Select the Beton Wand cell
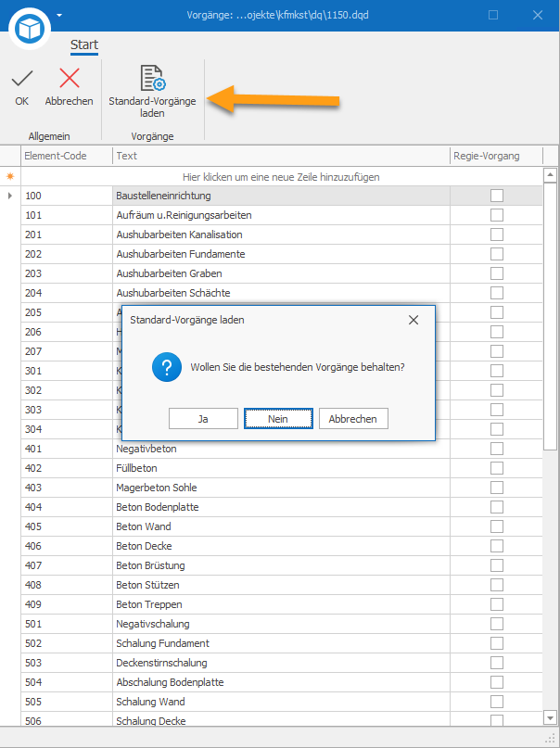The width and height of the screenshot is (560, 748). [281, 526]
